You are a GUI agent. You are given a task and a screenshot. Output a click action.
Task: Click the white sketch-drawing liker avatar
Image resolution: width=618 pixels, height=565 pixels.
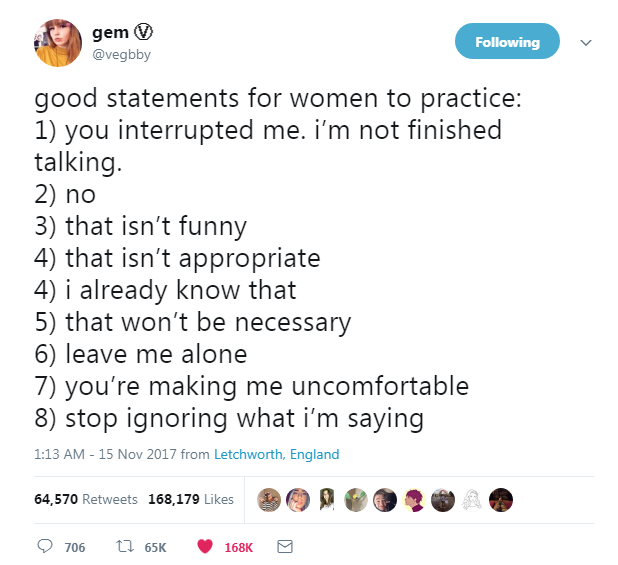pos(473,499)
